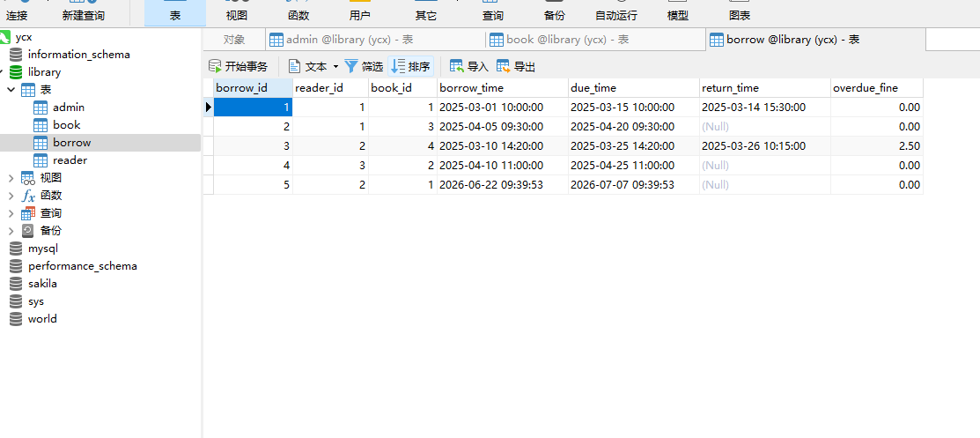
Task: Open the 自动运行 (Automation) toolbar section
Action: tap(615, 12)
